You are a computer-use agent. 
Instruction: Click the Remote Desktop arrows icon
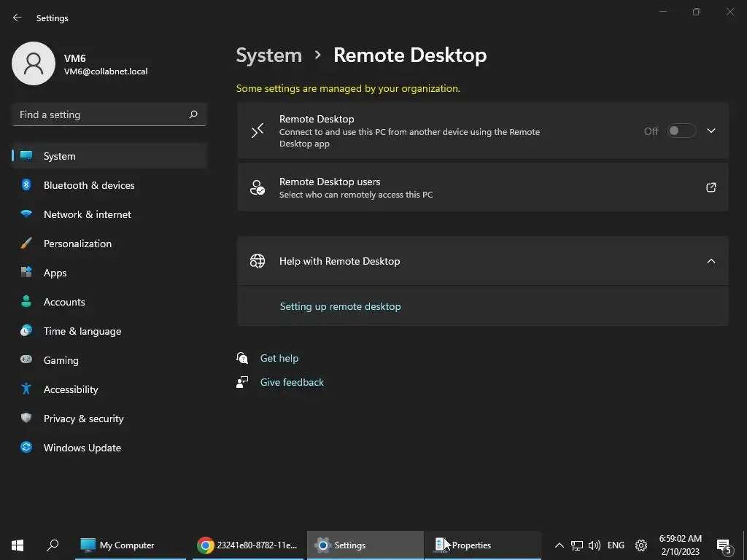[x=258, y=131]
